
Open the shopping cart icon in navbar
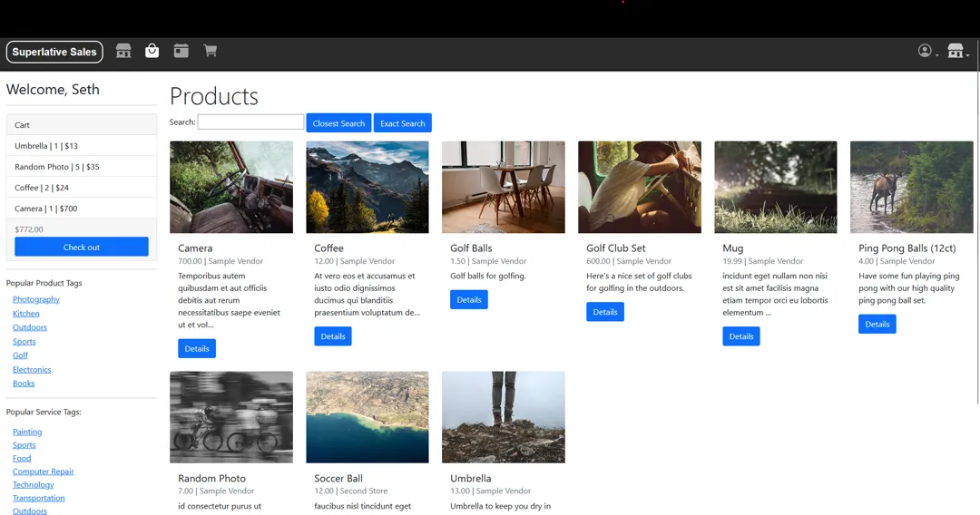(210, 51)
